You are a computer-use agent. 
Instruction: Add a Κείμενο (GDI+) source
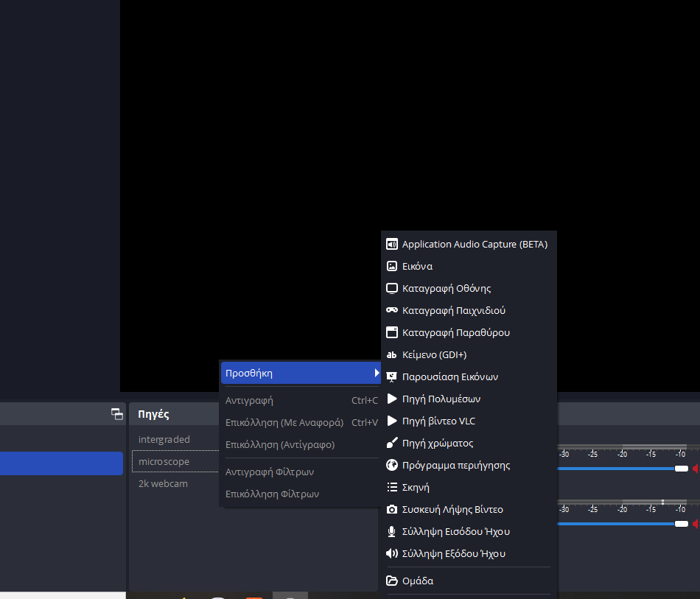[469, 355]
